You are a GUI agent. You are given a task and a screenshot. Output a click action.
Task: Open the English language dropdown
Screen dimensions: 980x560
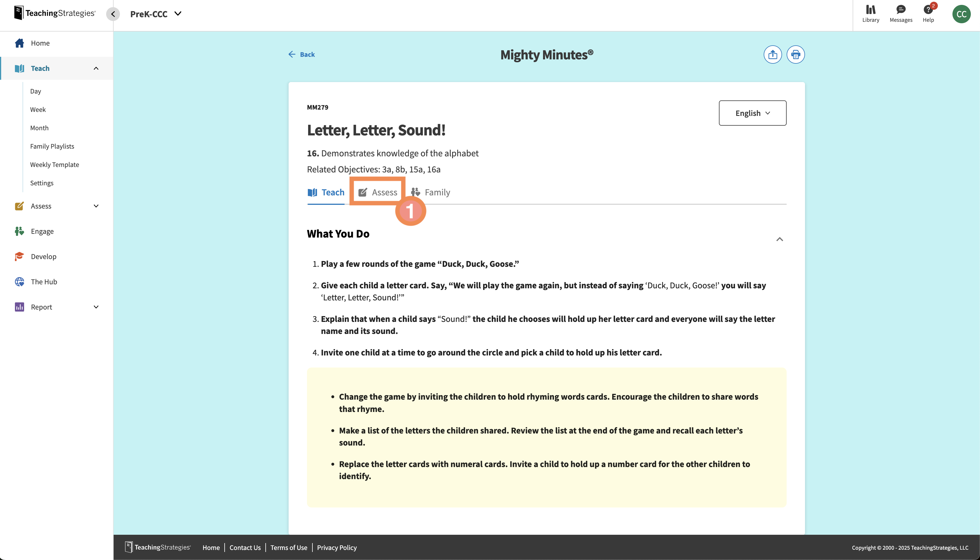(752, 113)
